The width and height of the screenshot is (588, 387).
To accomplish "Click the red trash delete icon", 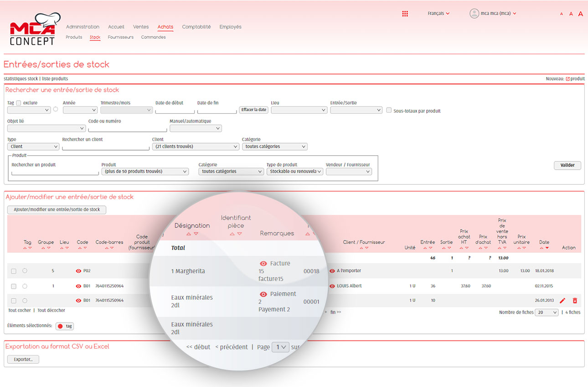I will tap(575, 300).
